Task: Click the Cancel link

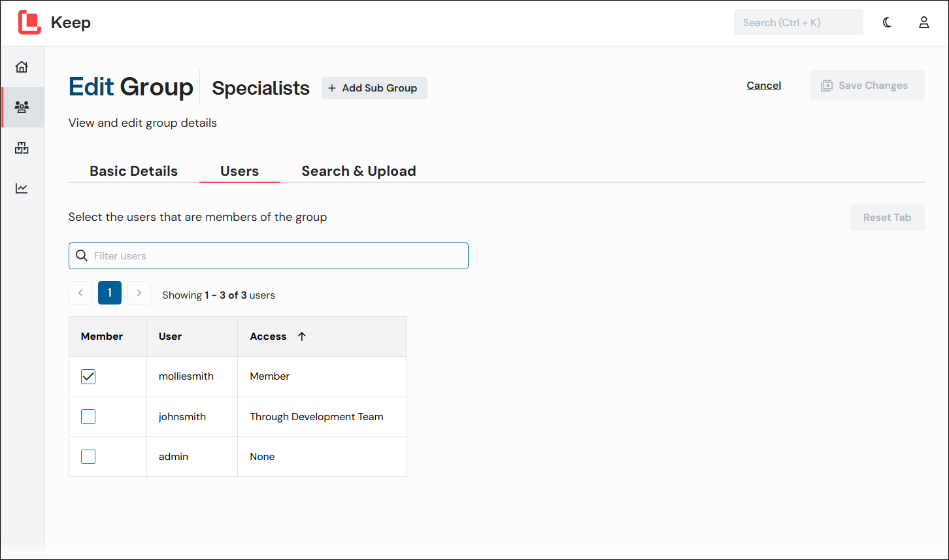Action: (x=764, y=86)
